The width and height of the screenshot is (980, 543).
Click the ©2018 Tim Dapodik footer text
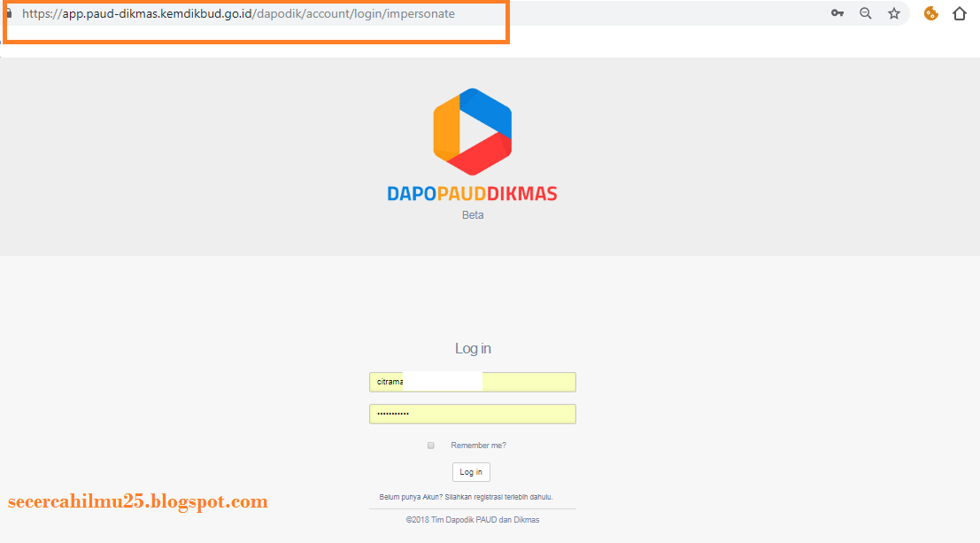coord(473,520)
